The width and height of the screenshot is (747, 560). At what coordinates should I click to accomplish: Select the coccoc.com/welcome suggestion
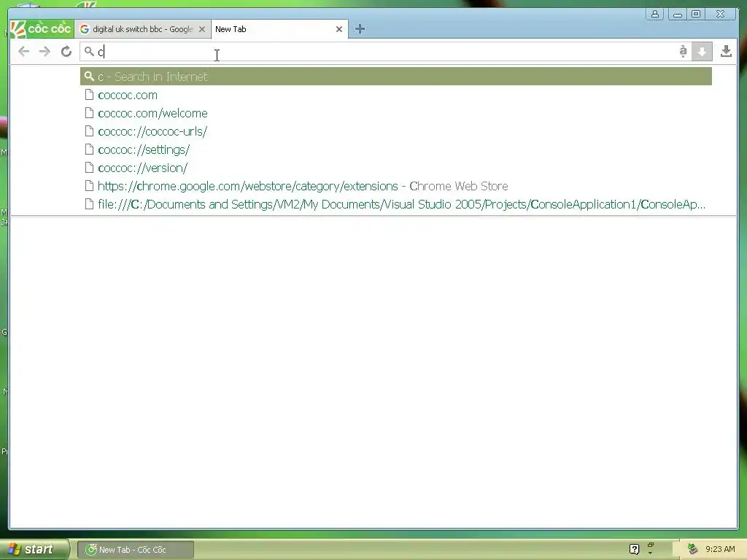point(396,113)
